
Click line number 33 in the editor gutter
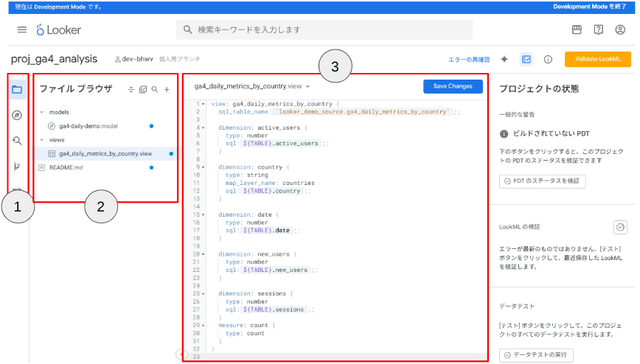[x=196, y=357]
